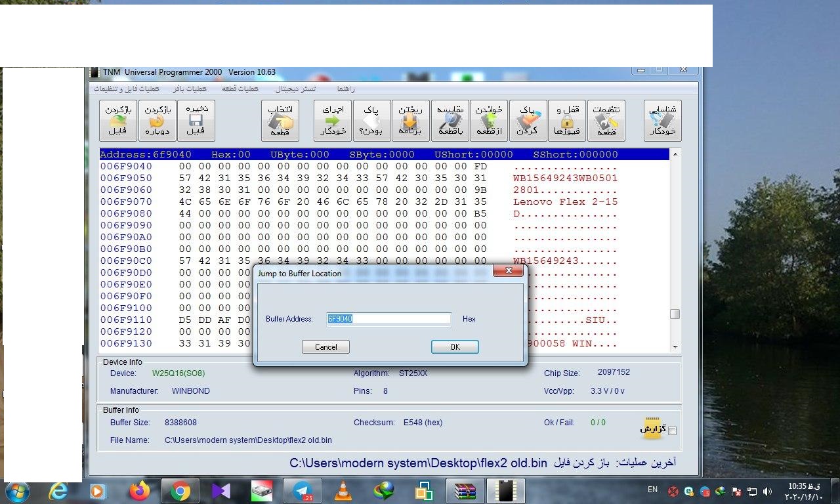Click the Erase (پاک کردن) toolbar button
The image size is (840, 504).
coord(528,121)
